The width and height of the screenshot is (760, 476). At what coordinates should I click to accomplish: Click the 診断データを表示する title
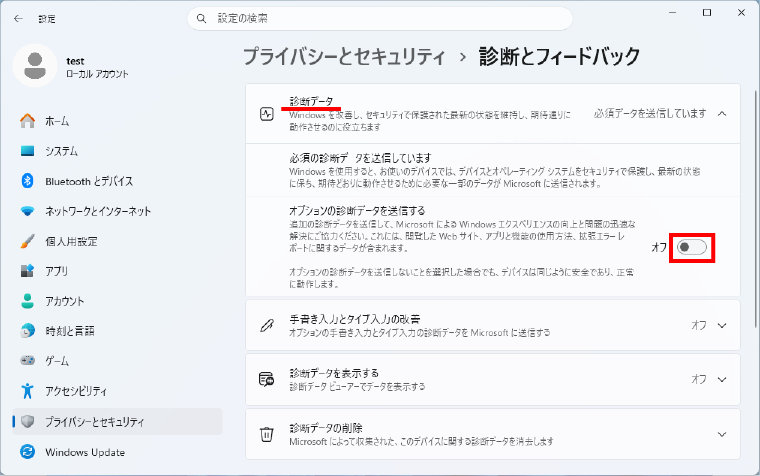[334, 373]
